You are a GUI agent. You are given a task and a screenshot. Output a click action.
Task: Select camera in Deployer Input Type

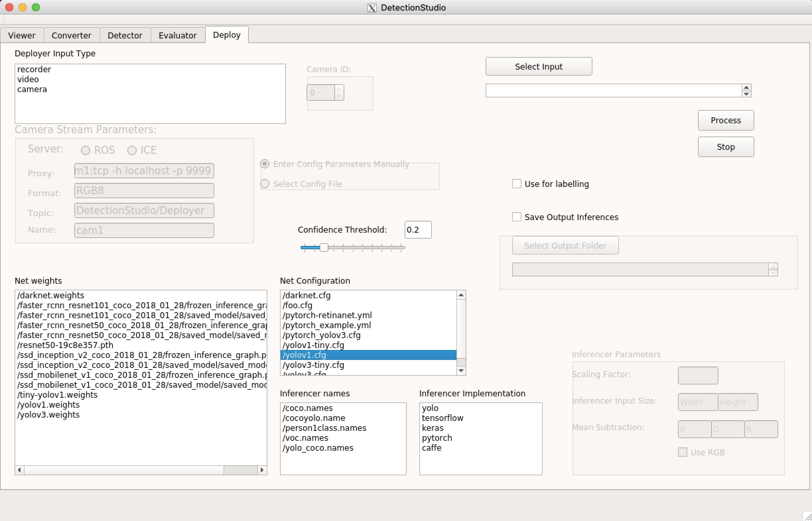pyautogui.click(x=32, y=89)
